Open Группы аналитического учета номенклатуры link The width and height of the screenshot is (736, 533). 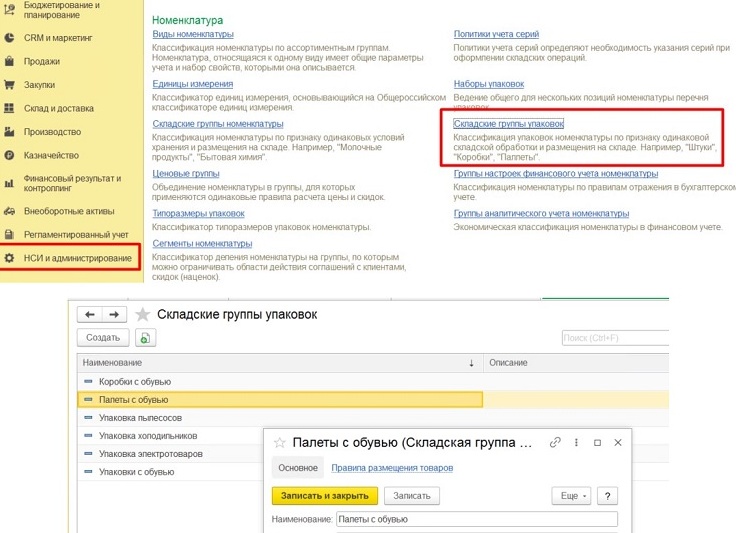point(541,213)
